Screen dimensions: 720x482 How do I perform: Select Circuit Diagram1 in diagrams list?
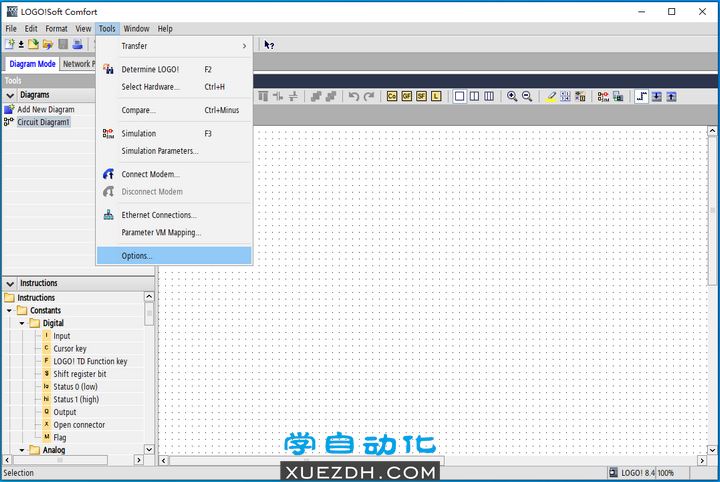(x=44, y=122)
